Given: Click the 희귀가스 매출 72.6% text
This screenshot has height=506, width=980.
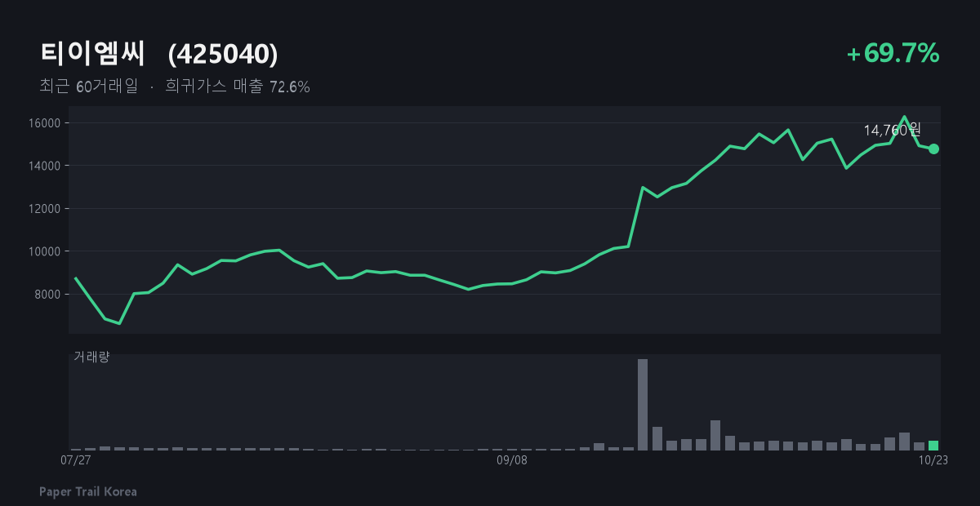Looking at the screenshot, I should click(x=238, y=87).
